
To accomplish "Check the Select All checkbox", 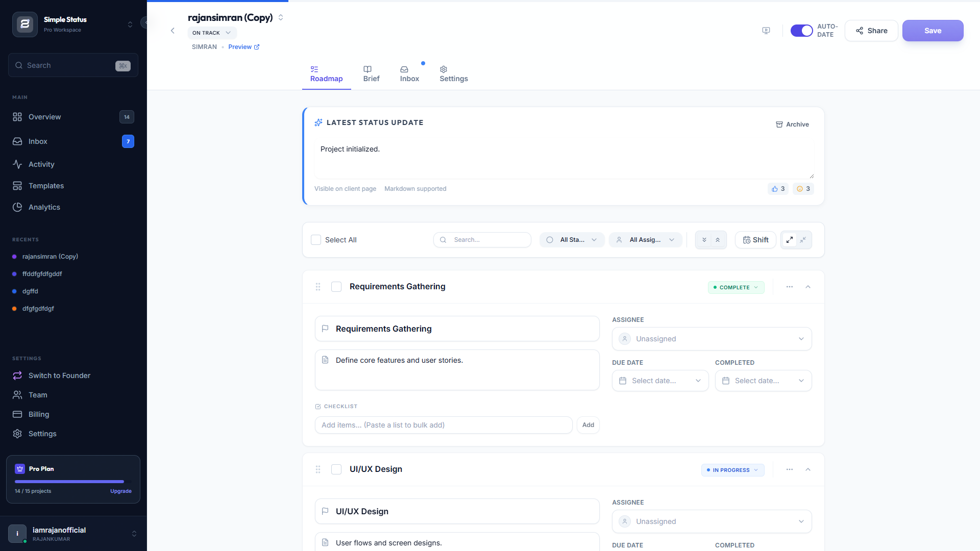I will point(316,240).
